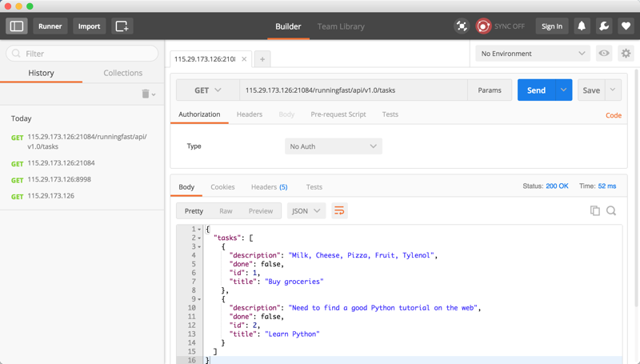Open the No Auth type dropdown
Screen dimensions: 640x364
333,146
